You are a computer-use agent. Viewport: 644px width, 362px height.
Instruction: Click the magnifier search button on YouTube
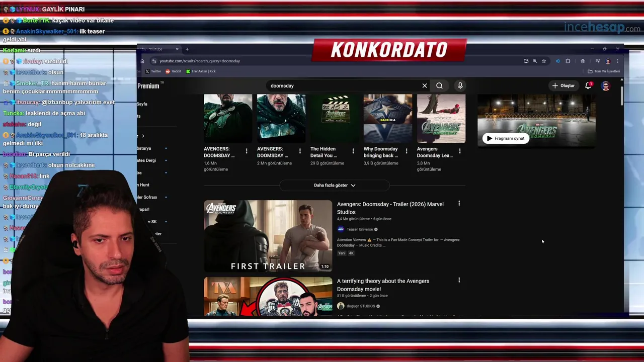439,85
